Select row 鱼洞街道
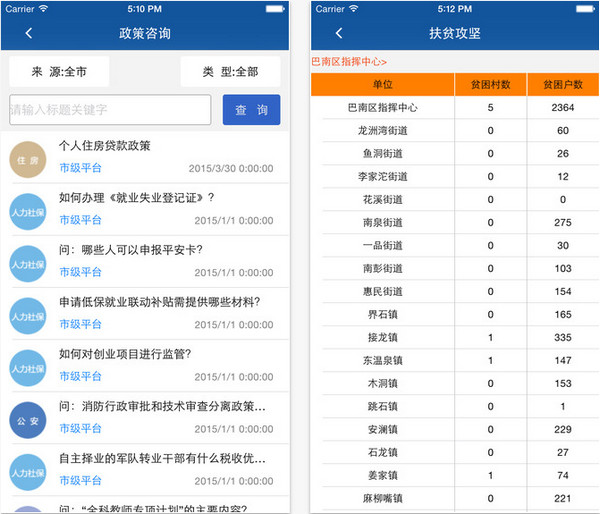600x514 pixels. click(x=455, y=153)
